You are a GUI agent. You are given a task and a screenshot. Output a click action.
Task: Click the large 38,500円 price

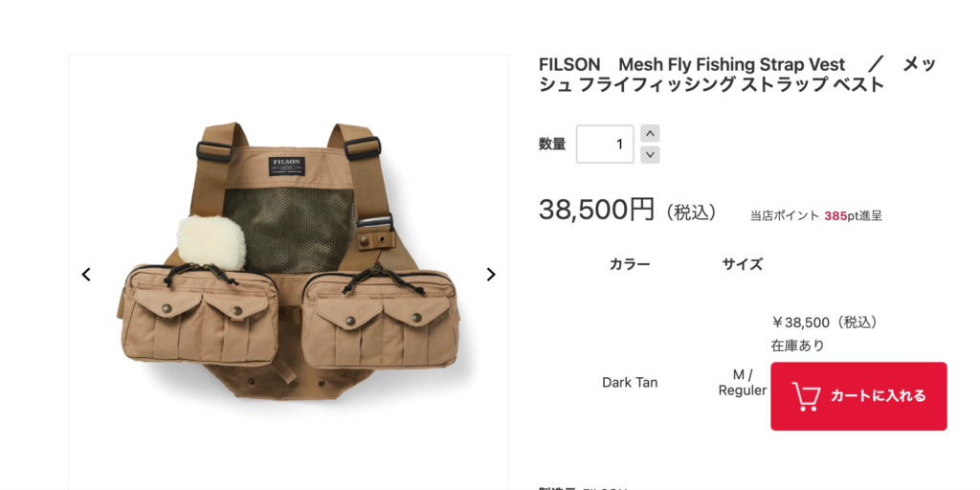[x=596, y=210]
